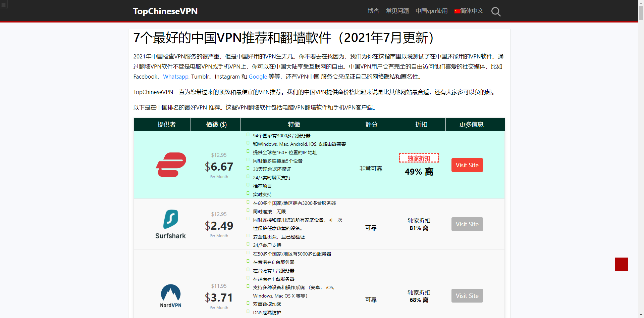Follow the Whatsapp hyperlink

click(176, 77)
